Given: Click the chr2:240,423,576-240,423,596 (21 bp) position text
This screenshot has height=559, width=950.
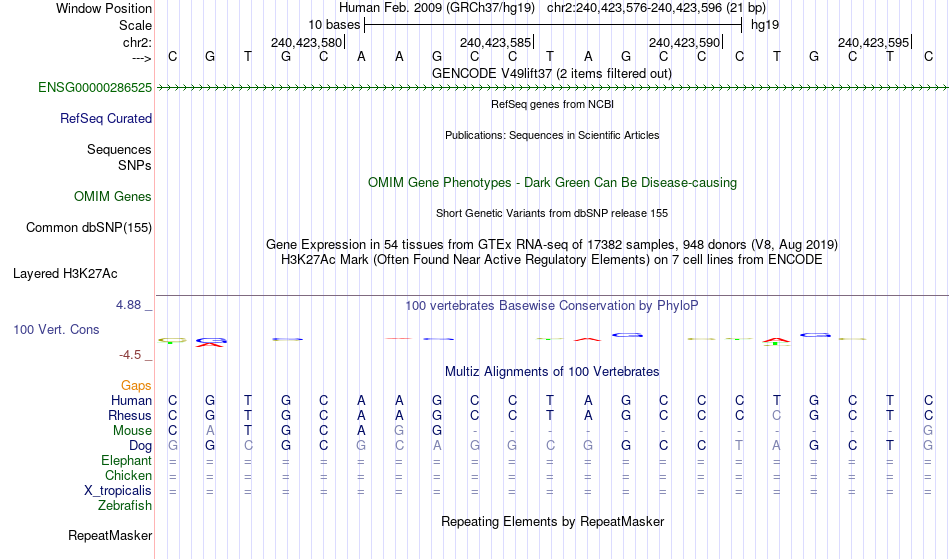Looking at the screenshot, I should (656, 8).
